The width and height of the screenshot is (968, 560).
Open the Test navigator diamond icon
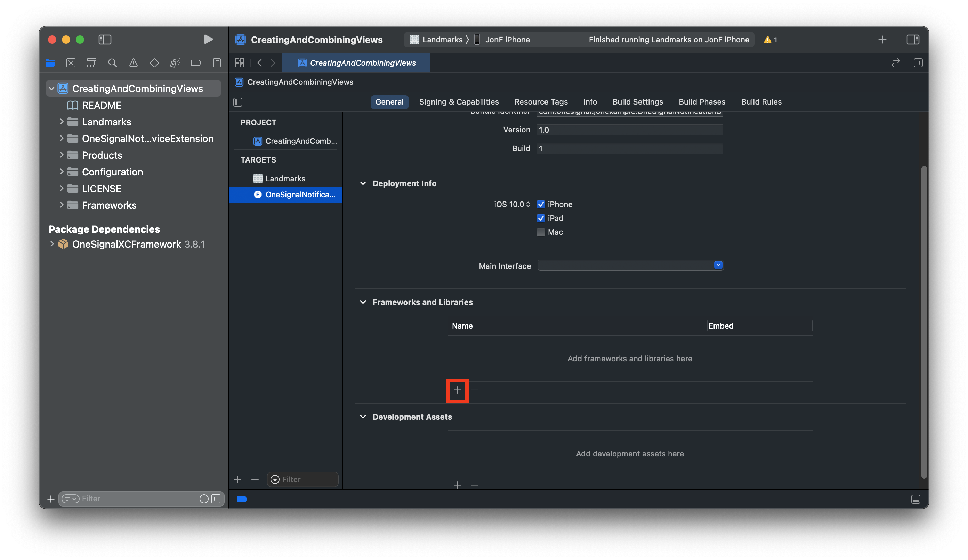tap(154, 63)
